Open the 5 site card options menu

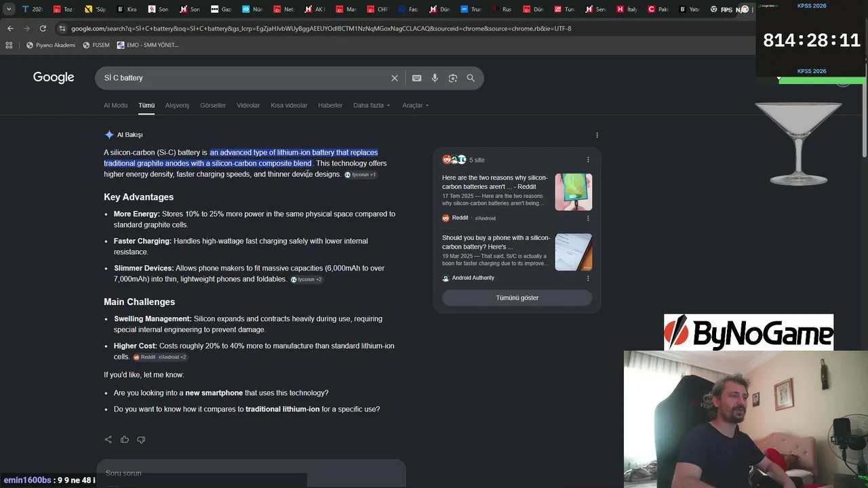pyautogui.click(x=588, y=160)
